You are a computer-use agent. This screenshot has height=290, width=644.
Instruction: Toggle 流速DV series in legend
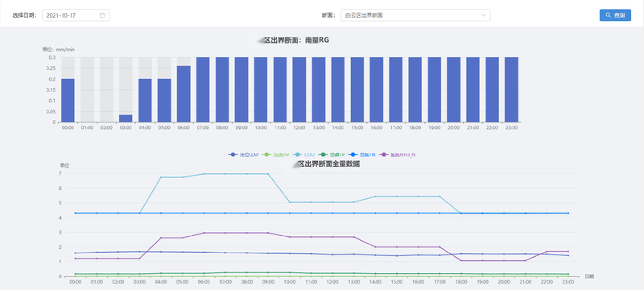pyautogui.click(x=276, y=155)
